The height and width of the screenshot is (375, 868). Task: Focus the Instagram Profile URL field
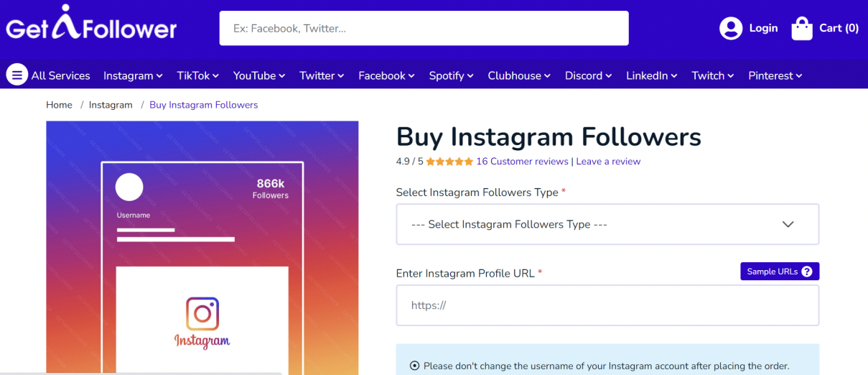click(x=607, y=305)
